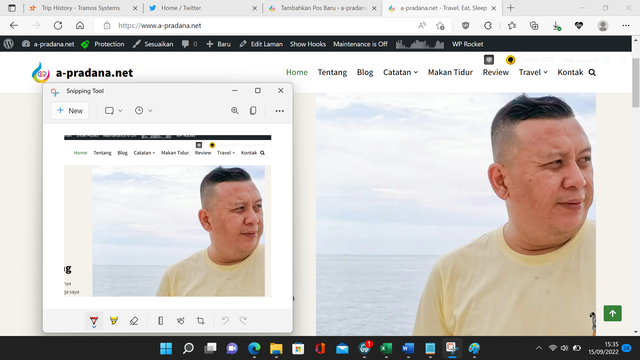640x360 pixels.
Task: Launch Excel from the taskbar
Action: point(386,348)
